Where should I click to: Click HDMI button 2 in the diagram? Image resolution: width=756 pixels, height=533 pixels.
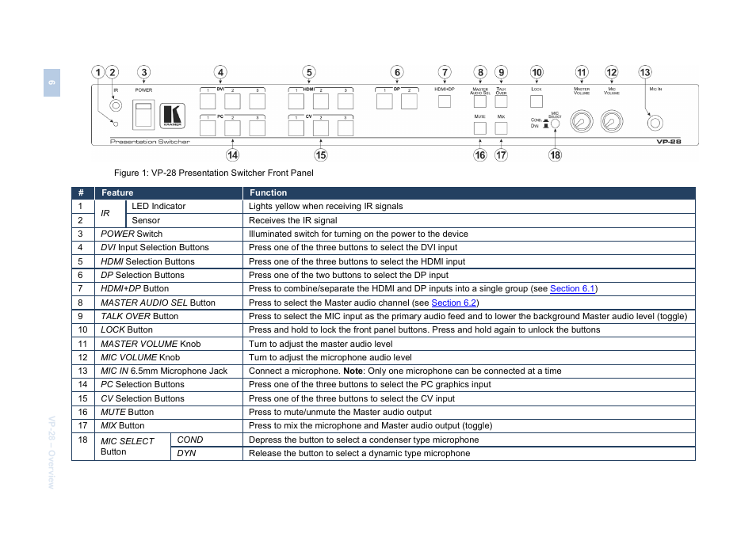coord(321,101)
